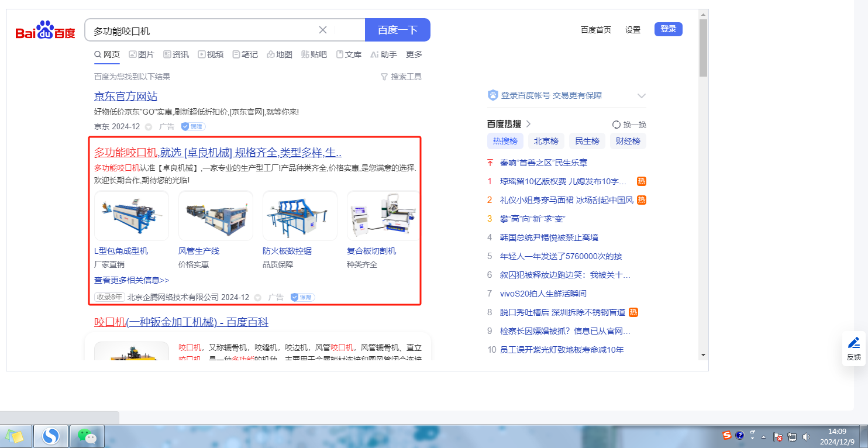Click 北京企腾网络技术有限公司 source text
The height and width of the screenshot is (448, 868).
click(x=173, y=297)
